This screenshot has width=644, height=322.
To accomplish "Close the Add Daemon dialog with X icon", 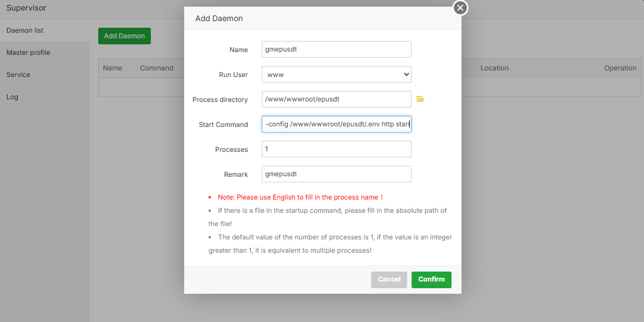I will click(460, 8).
